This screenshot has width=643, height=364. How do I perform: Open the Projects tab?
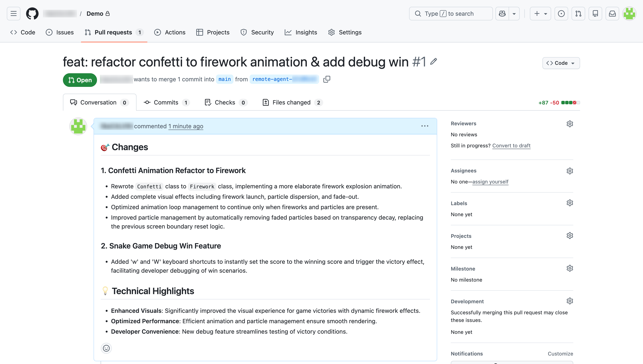(x=213, y=32)
